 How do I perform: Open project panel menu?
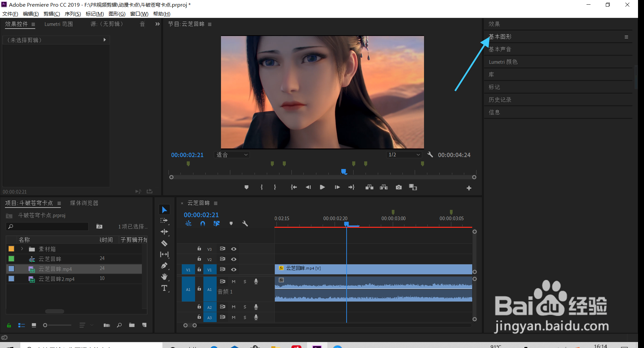59,203
